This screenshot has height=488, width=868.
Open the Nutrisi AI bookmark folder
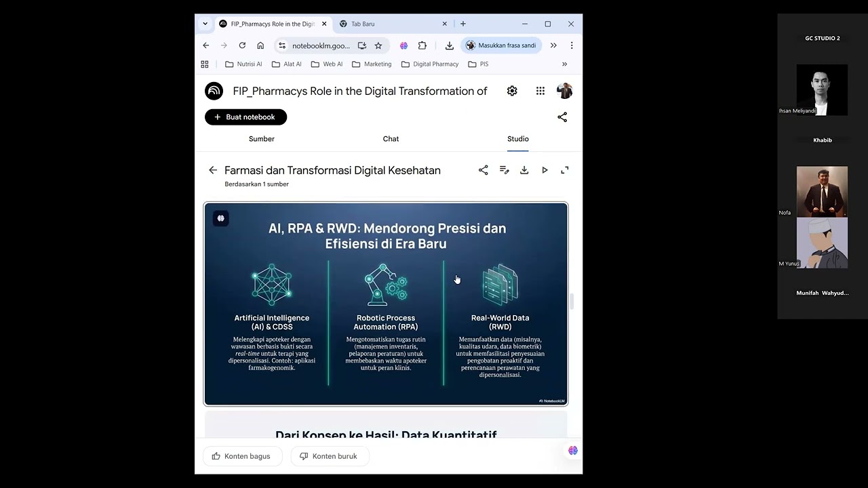click(x=243, y=64)
